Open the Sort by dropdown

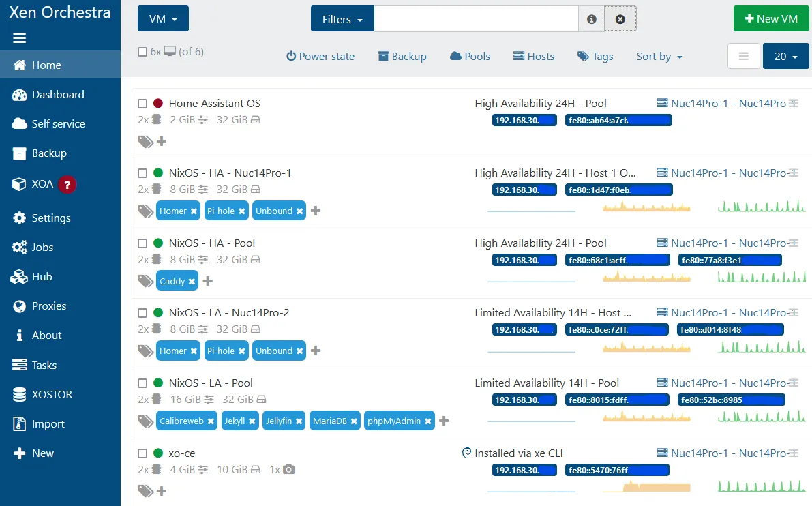[x=659, y=57]
